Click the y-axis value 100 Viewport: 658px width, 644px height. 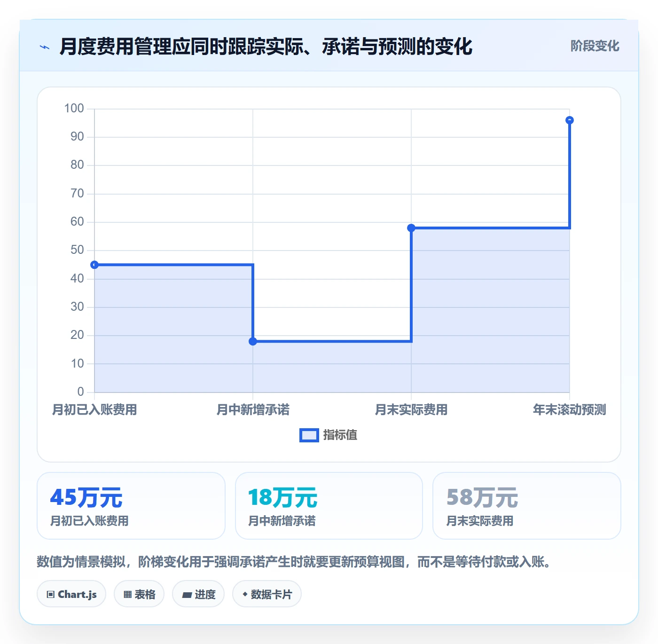coord(74,109)
